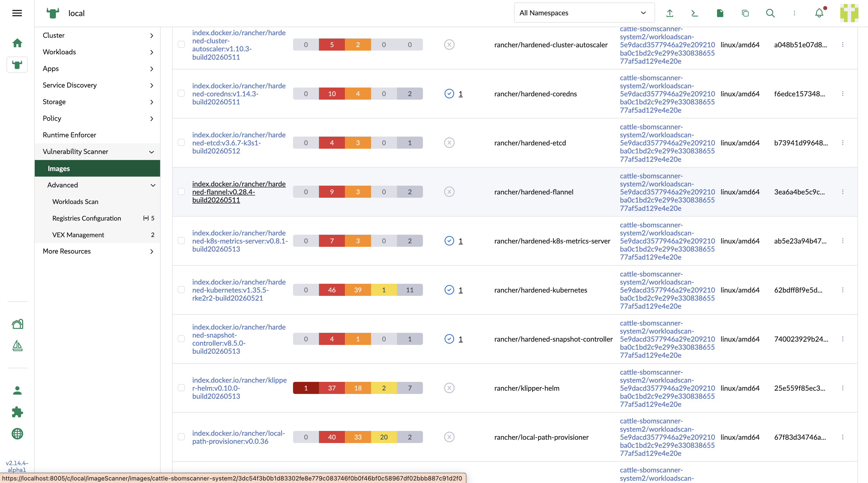This screenshot has width=868, height=483.
Task: Open the hamburger navigation menu
Action: point(17,13)
